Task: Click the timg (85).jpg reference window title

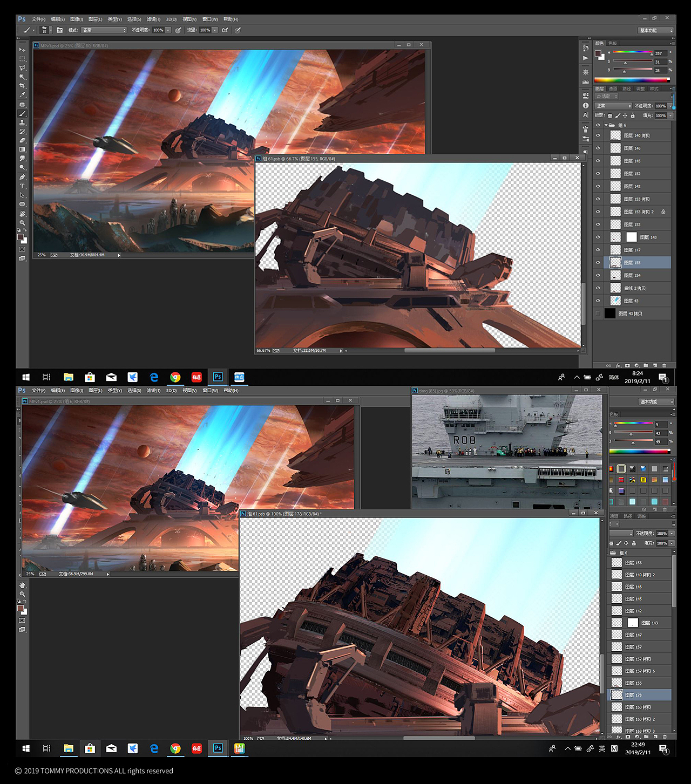Action: [446, 391]
